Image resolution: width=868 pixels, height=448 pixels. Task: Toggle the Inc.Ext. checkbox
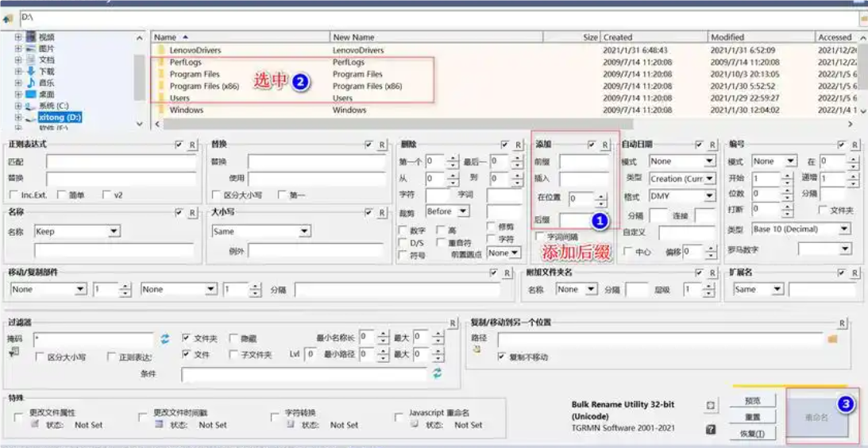pos(14,195)
